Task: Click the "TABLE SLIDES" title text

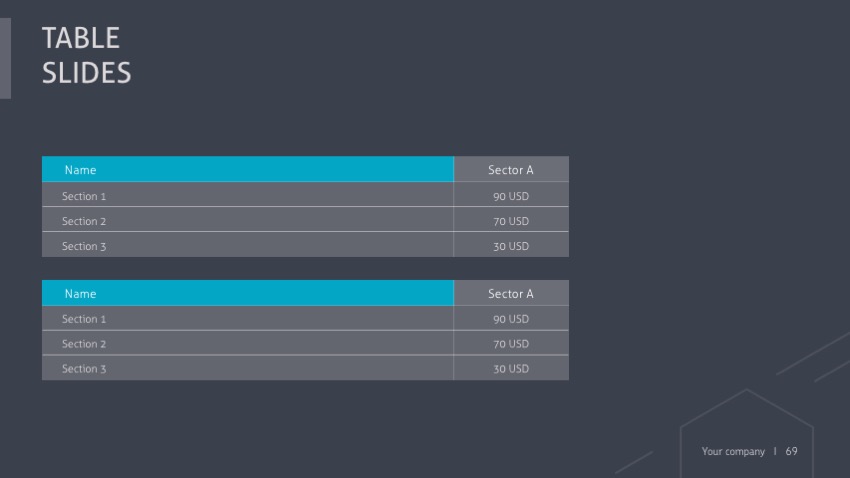Action: point(86,55)
